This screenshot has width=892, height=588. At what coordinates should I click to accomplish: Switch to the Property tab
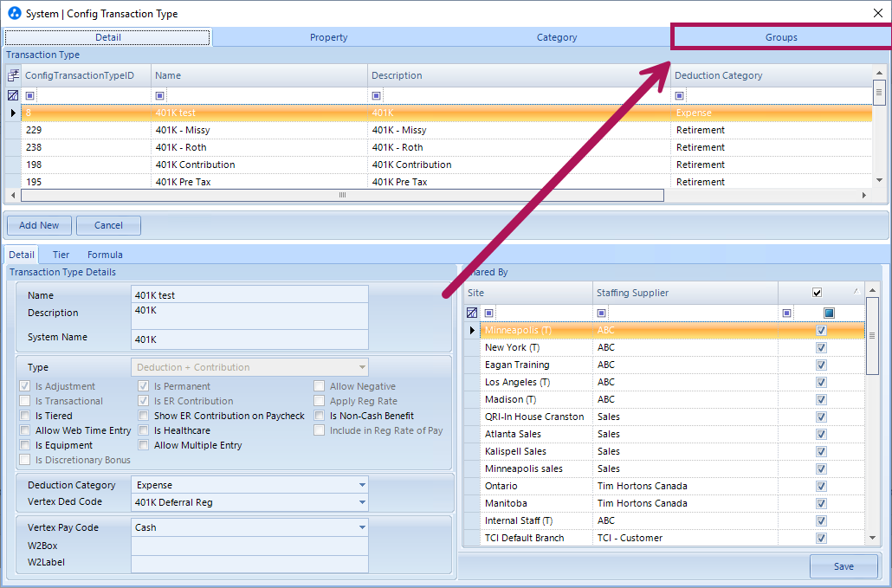[x=328, y=37]
